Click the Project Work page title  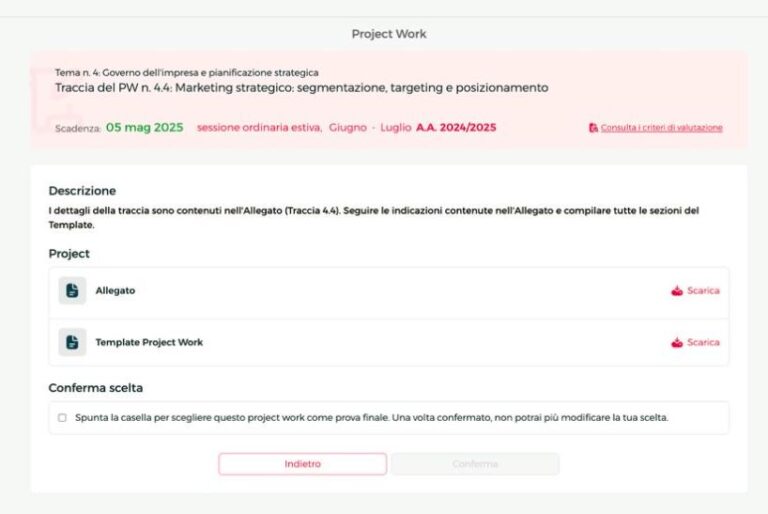click(x=389, y=34)
